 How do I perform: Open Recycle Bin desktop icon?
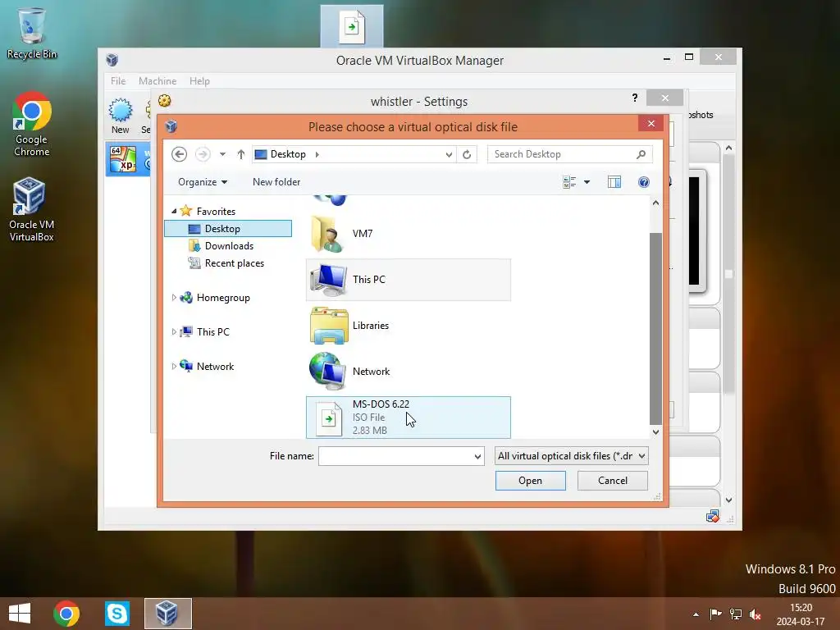(32, 33)
